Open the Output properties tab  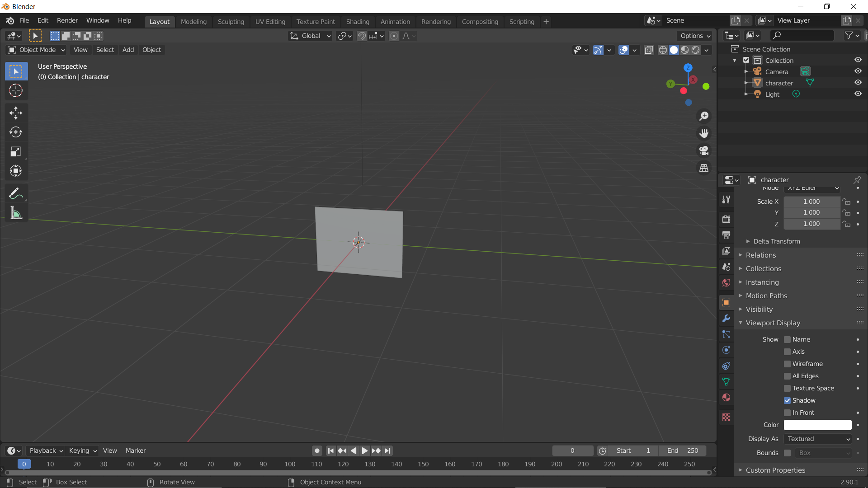726,235
